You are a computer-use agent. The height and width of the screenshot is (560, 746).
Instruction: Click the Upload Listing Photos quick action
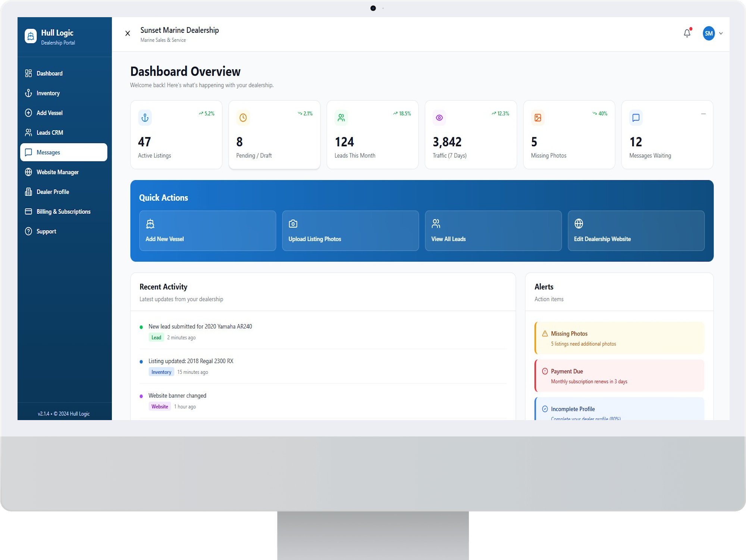click(x=350, y=231)
